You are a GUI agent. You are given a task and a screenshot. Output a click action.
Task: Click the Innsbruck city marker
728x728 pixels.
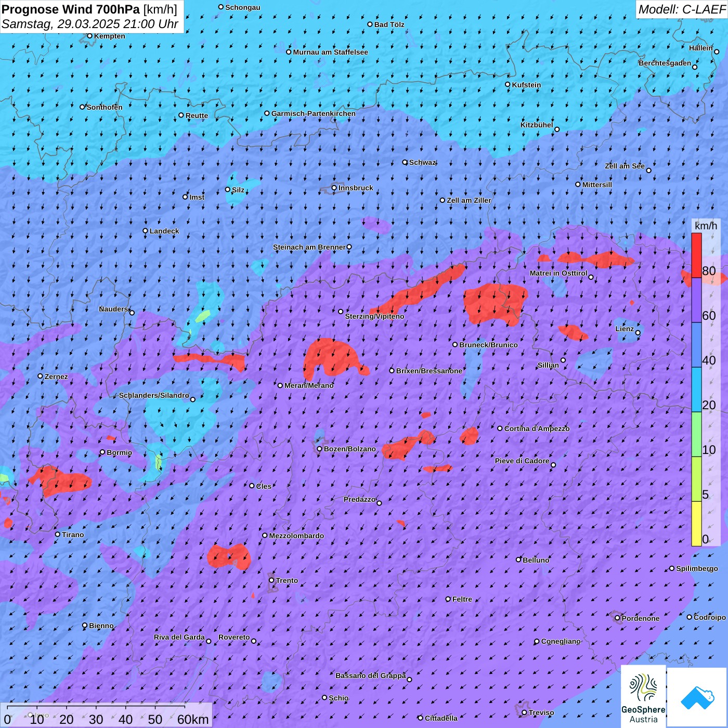coord(334,188)
